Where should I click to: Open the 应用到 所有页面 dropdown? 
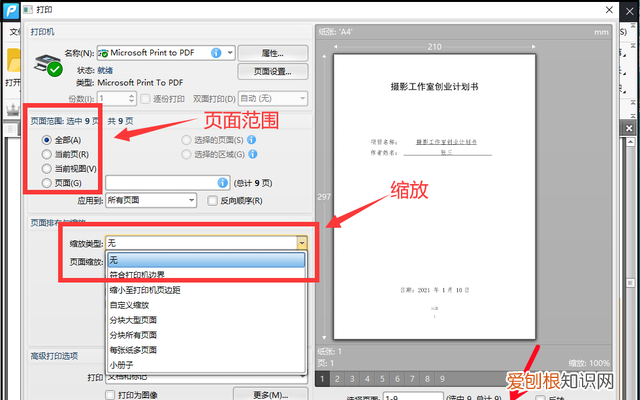[x=151, y=200]
